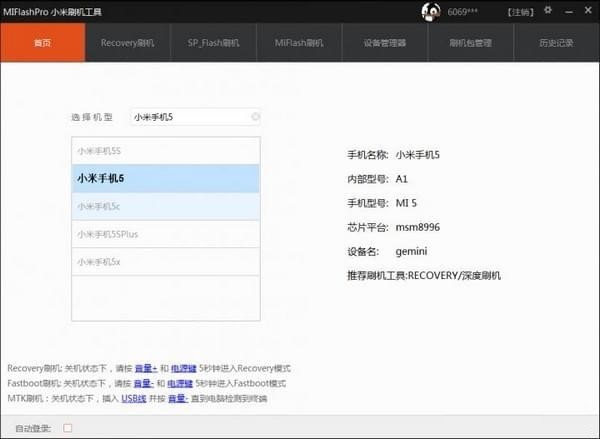This screenshot has height=439, width=600.
Task: View the 历史记录 tab
Action: point(556,43)
